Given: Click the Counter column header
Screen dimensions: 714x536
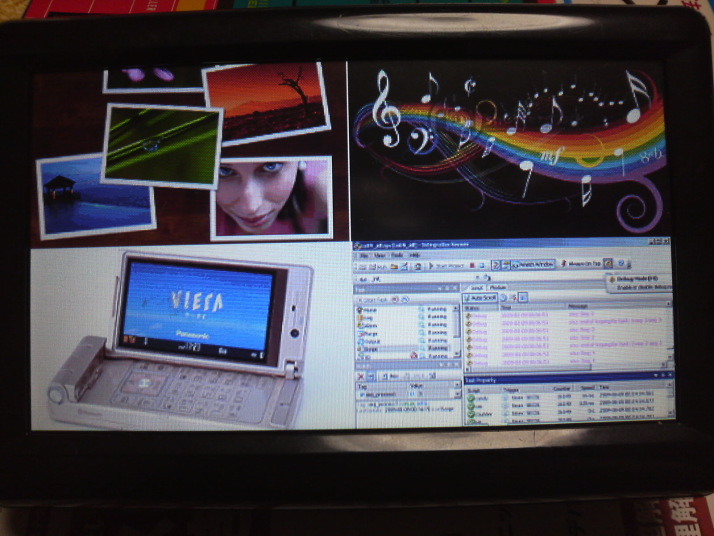Looking at the screenshot, I should [x=561, y=388].
